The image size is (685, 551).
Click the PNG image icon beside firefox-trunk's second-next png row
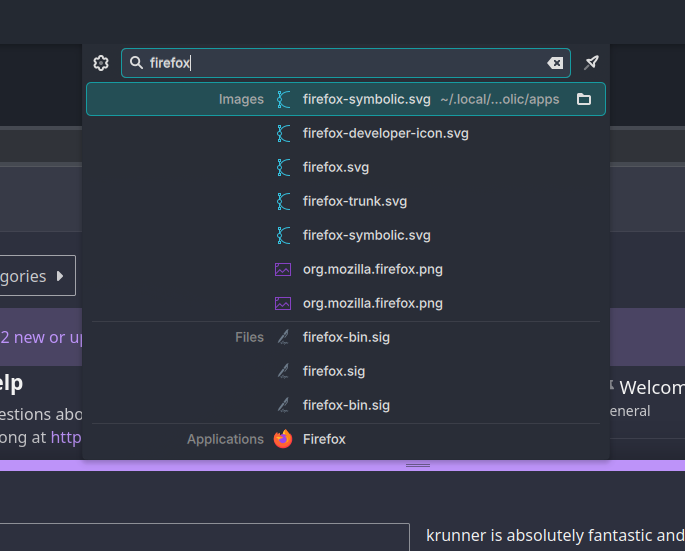tap(283, 269)
